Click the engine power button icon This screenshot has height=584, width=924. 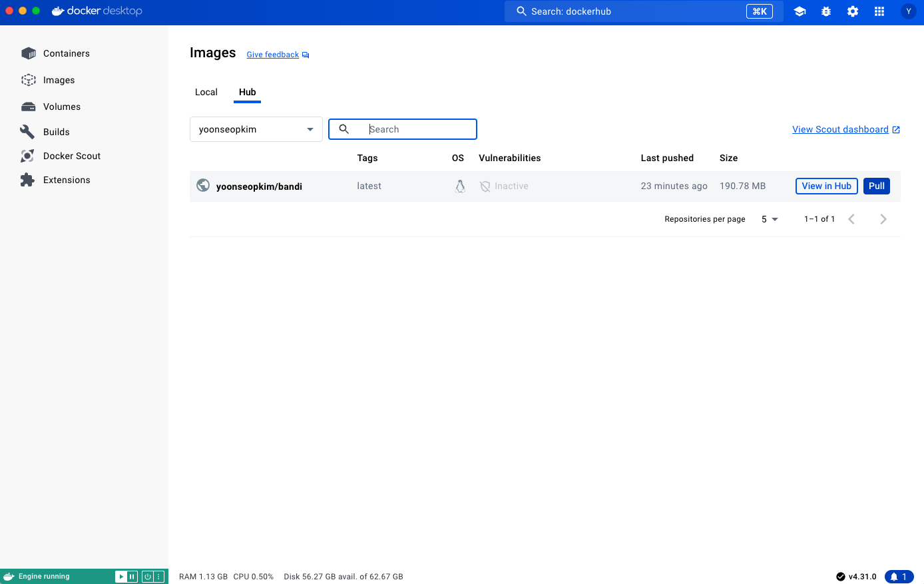[x=148, y=577]
